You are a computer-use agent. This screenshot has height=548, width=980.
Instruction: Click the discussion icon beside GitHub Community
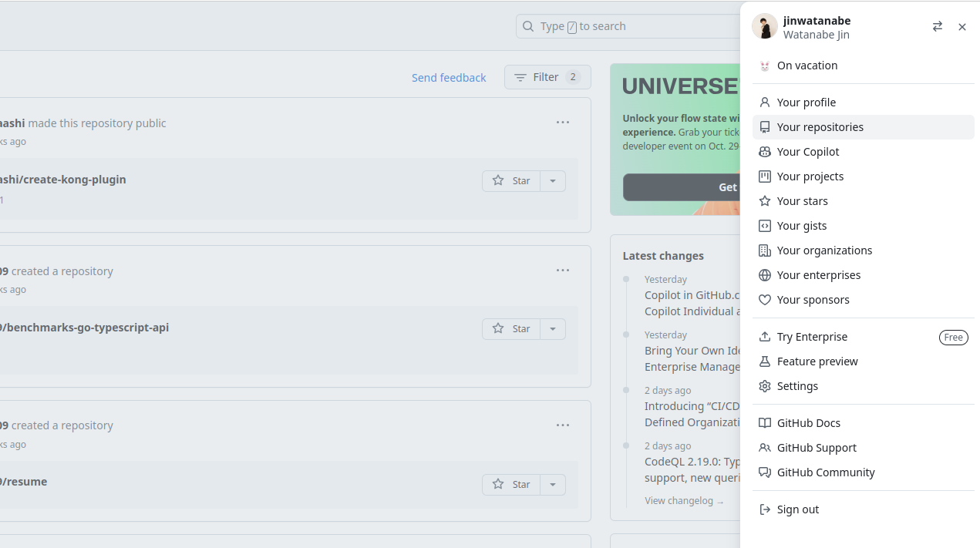(x=765, y=472)
